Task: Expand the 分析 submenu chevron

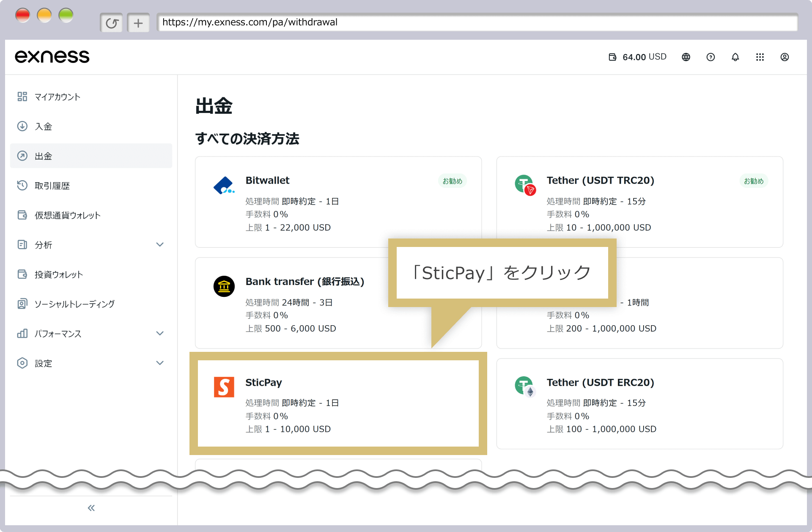Action: coord(160,244)
